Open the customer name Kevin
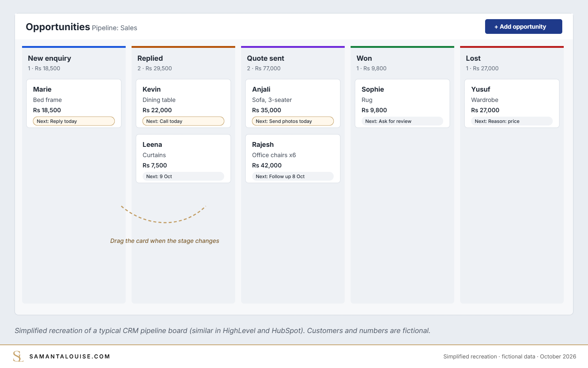 pos(151,89)
